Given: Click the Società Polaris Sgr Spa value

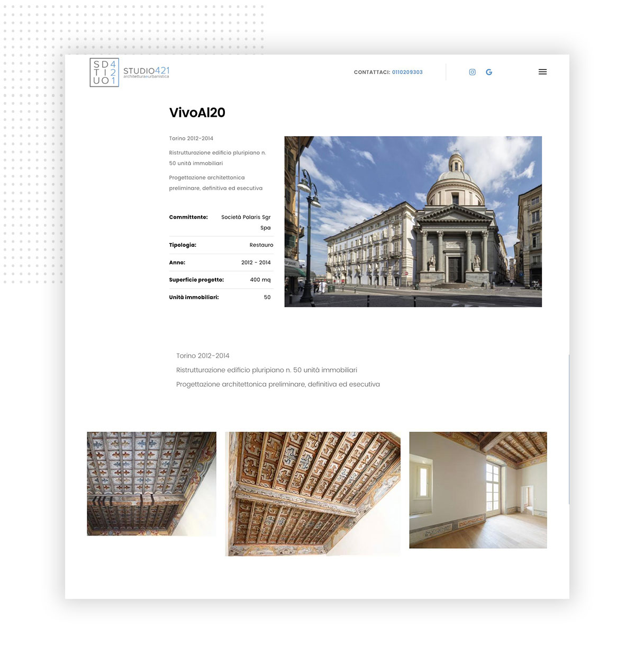Looking at the screenshot, I should click(x=246, y=222).
